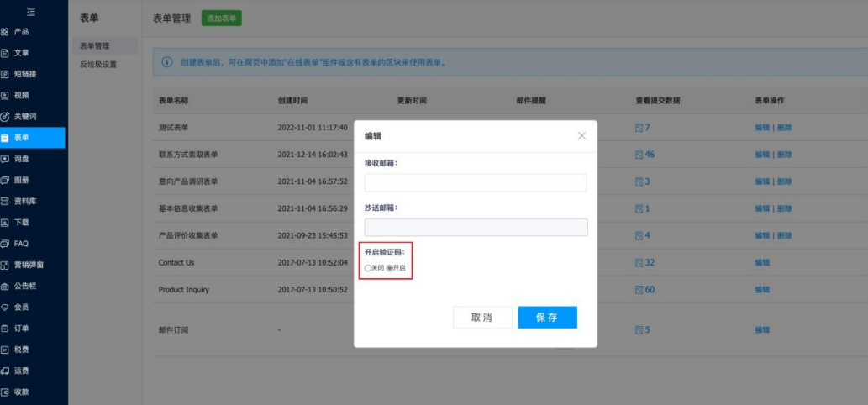Close the 编辑 dialog with X
The image size is (868, 405).
tap(581, 135)
